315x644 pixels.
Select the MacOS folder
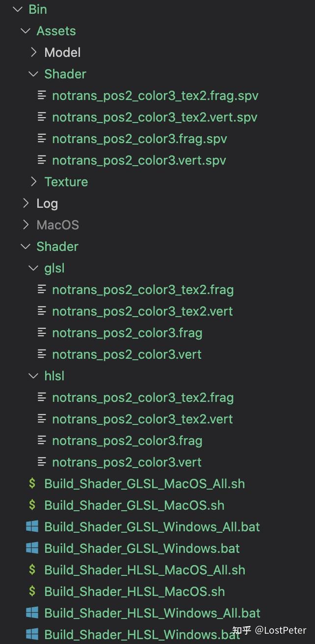pos(57,224)
